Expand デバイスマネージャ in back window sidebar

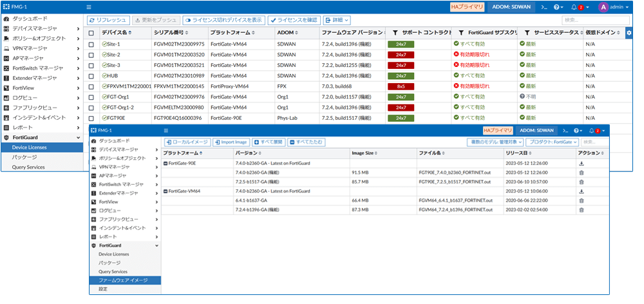[x=79, y=29]
